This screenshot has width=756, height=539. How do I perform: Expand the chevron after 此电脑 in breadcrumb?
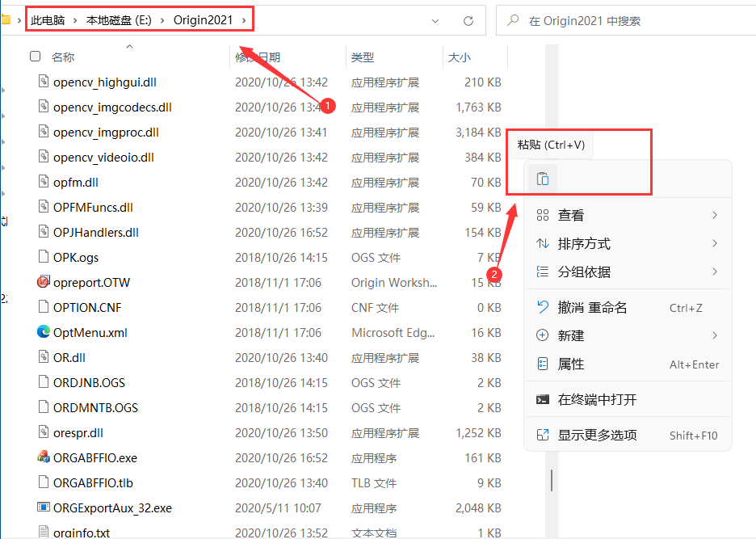tap(75, 20)
